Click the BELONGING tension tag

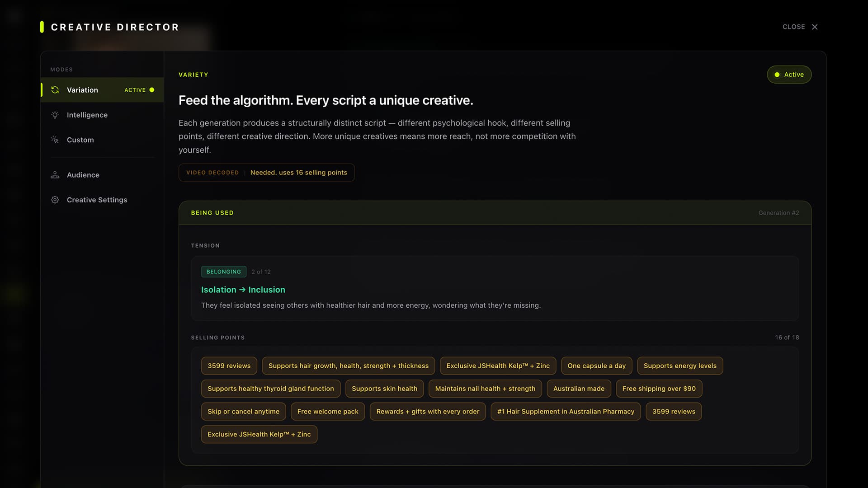(x=224, y=272)
